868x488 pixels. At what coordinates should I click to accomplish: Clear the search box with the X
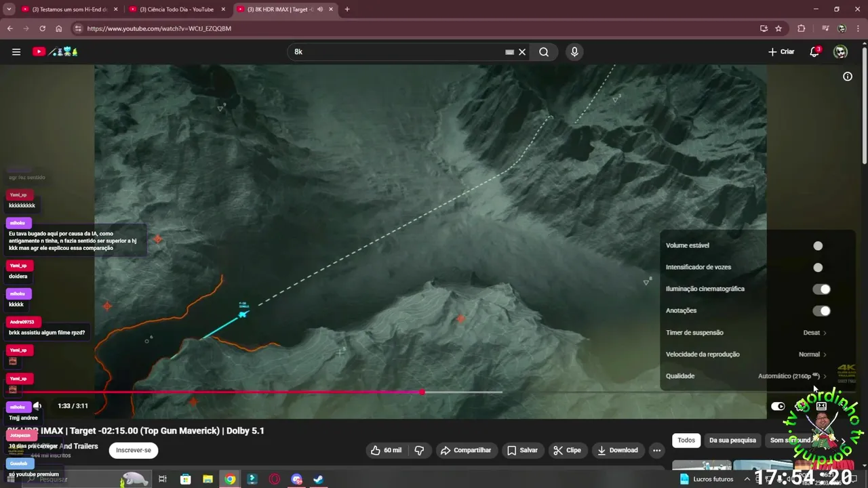tap(522, 52)
